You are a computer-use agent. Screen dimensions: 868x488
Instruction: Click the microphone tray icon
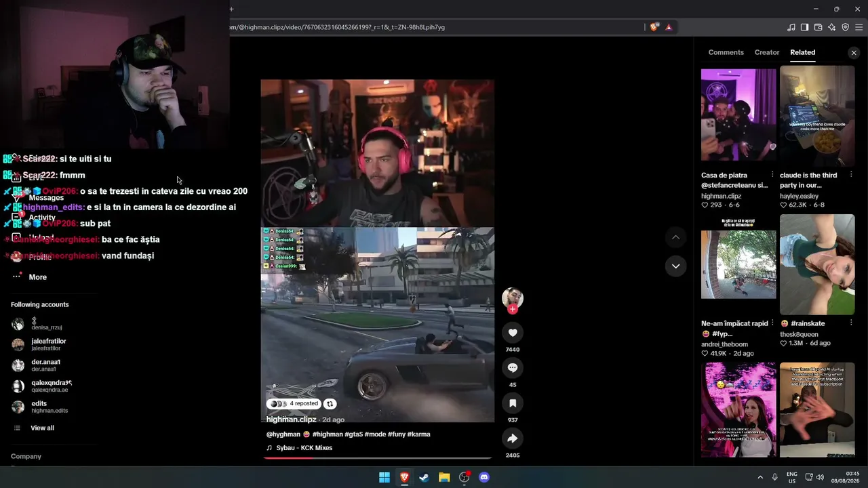pos(774,477)
